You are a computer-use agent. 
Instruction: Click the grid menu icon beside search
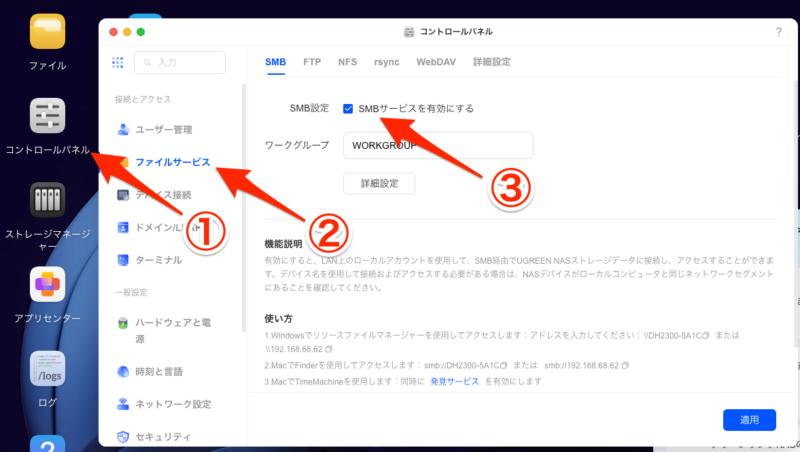117,62
